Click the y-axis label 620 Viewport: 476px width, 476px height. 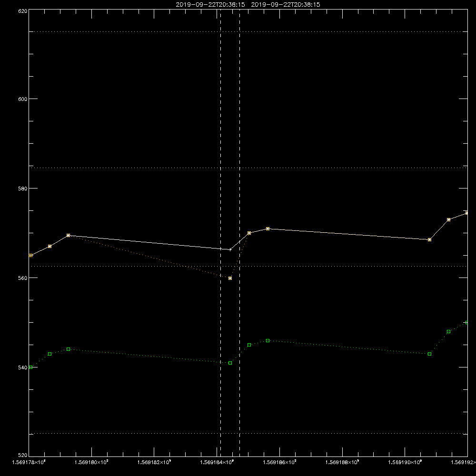[23, 11]
